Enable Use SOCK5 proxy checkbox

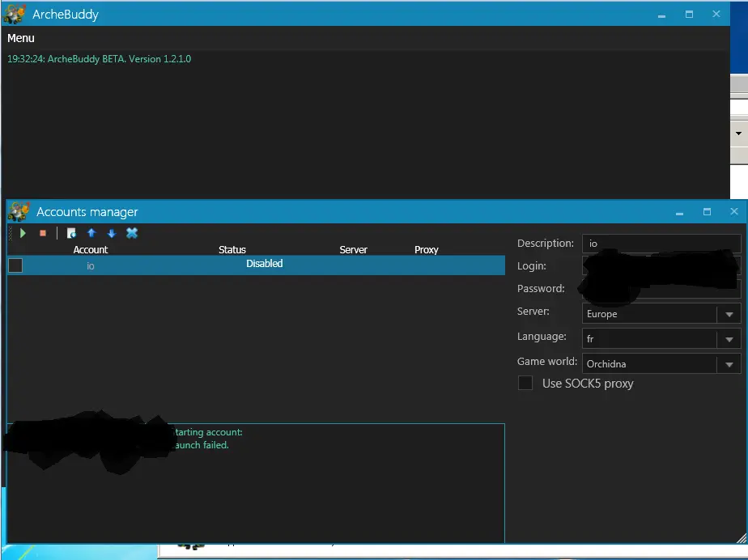pos(525,383)
